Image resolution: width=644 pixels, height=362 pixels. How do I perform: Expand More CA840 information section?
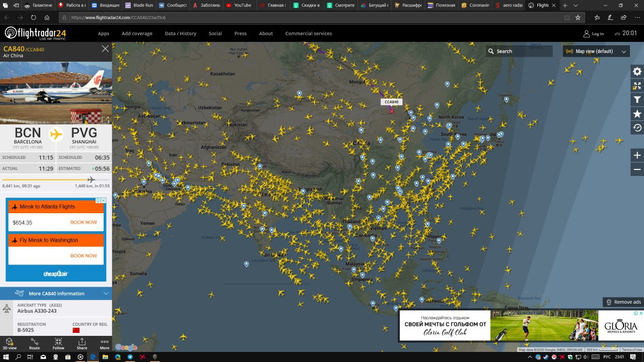click(56, 293)
